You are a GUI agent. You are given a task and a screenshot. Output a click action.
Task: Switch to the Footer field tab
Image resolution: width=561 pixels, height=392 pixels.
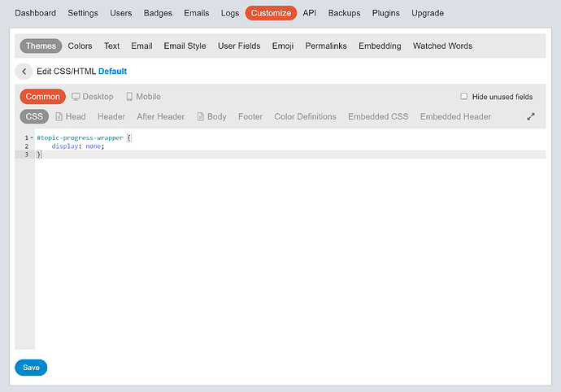[x=250, y=116]
